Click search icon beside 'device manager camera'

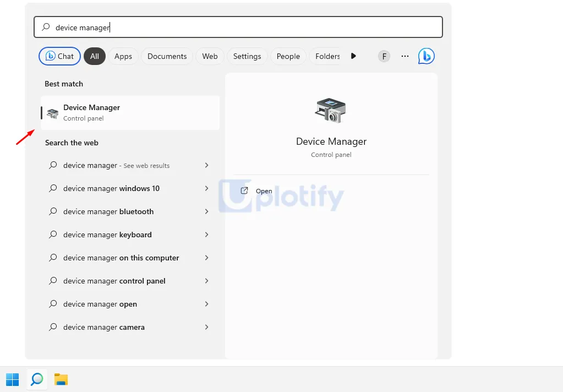(x=53, y=327)
